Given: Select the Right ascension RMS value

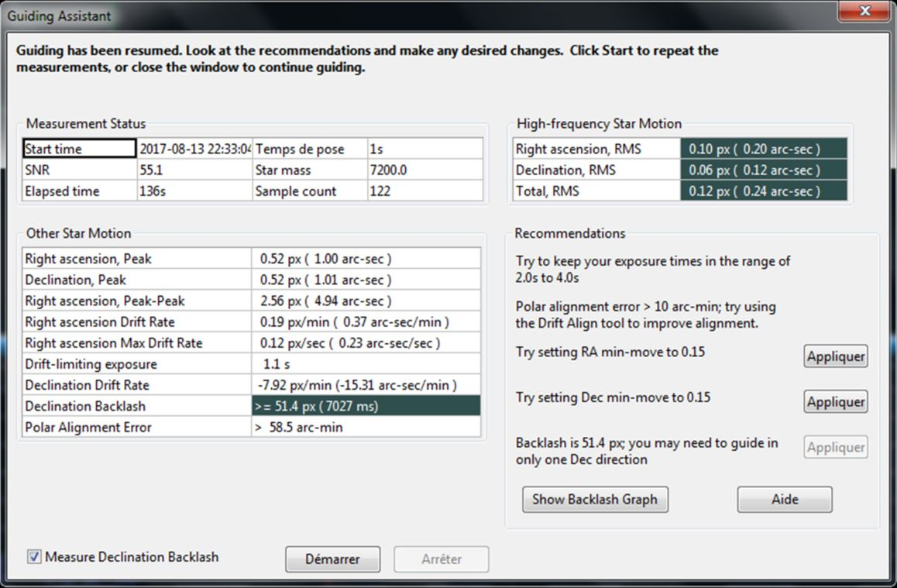Looking at the screenshot, I should 764,149.
